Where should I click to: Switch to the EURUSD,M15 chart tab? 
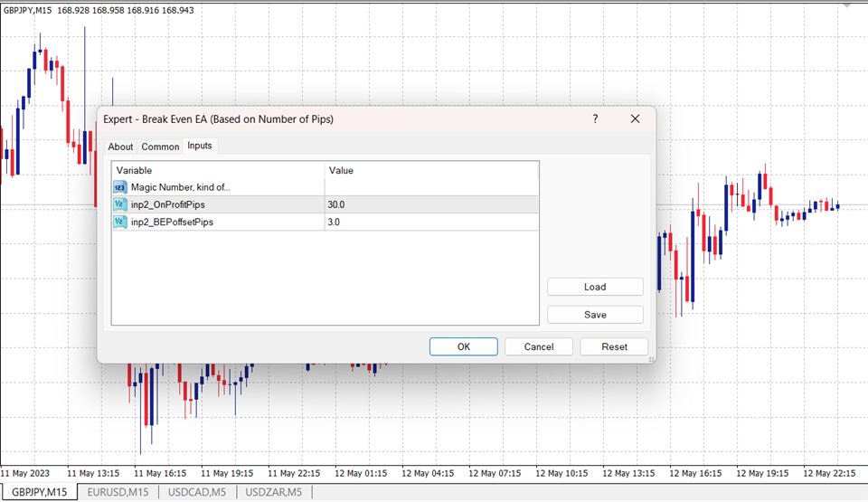click(x=118, y=492)
